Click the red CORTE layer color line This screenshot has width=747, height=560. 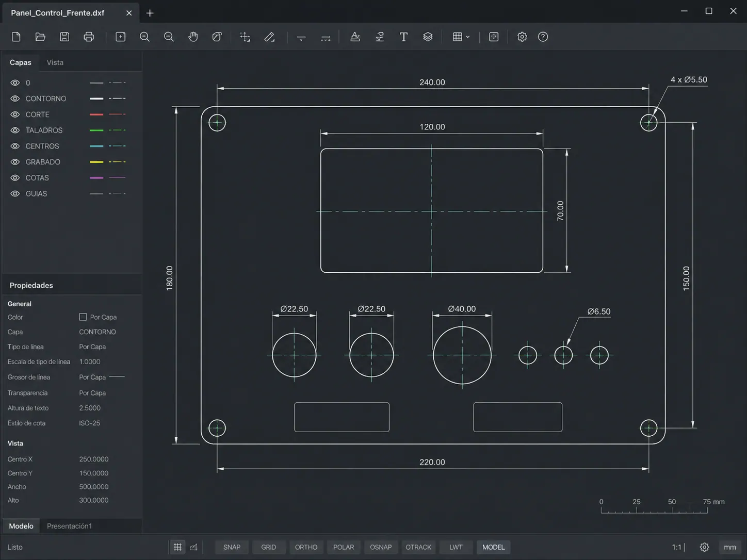[x=96, y=114]
